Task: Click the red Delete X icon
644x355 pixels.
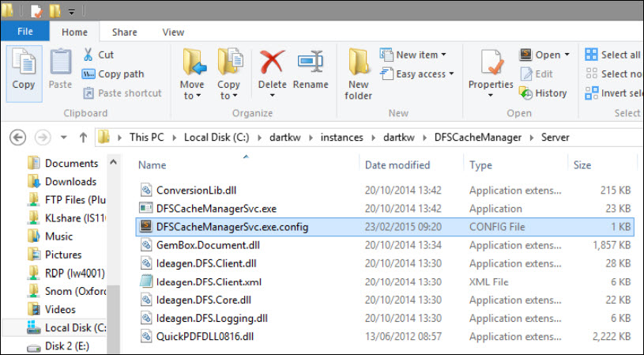Action: tap(272, 62)
